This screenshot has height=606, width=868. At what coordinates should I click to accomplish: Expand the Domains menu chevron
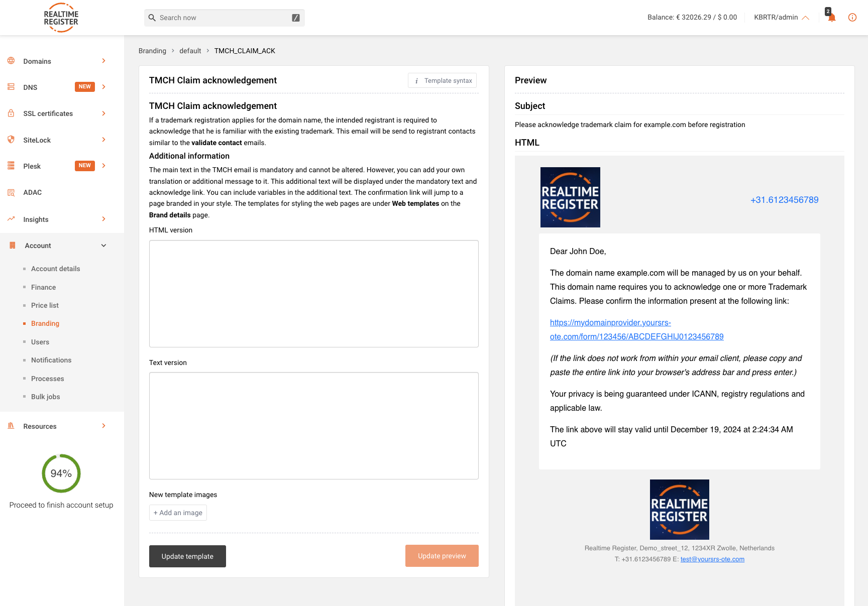pyautogui.click(x=104, y=61)
